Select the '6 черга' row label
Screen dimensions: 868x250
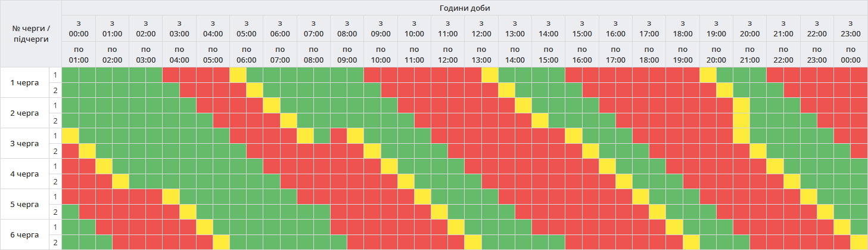point(25,234)
